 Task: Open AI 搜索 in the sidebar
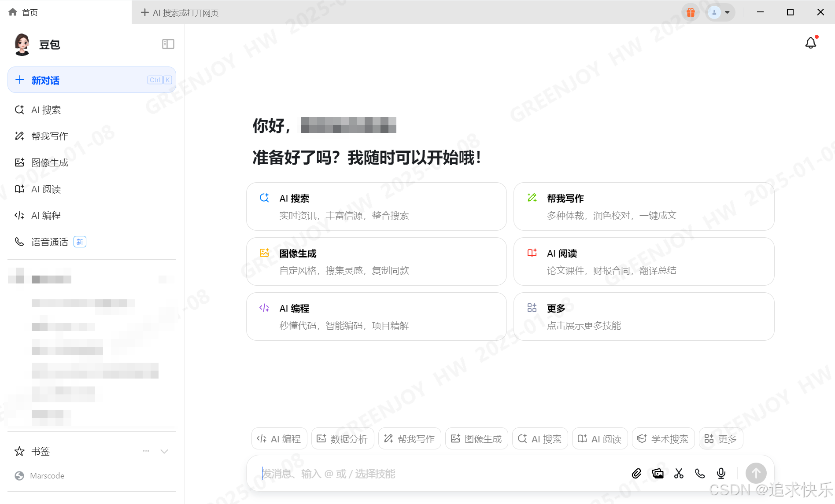[92, 110]
